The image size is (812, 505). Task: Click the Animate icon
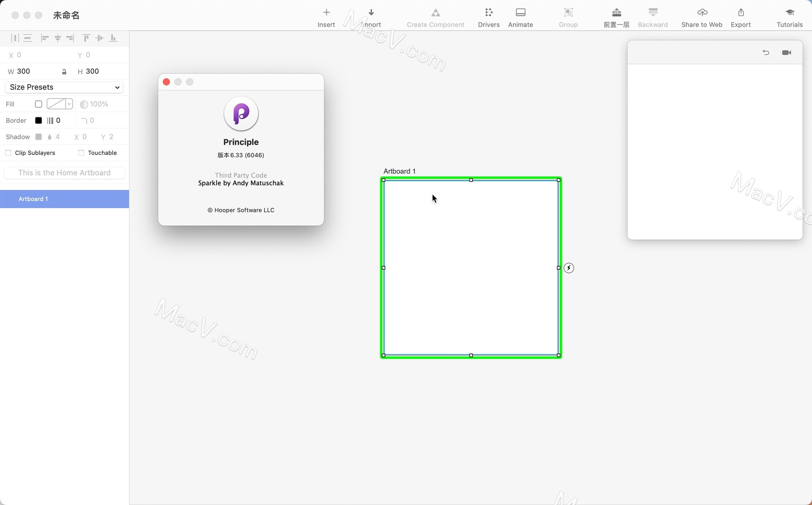pos(521,17)
